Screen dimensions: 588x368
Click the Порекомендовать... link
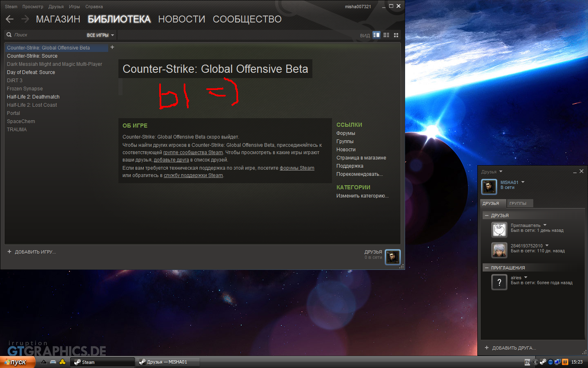point(360,174)
